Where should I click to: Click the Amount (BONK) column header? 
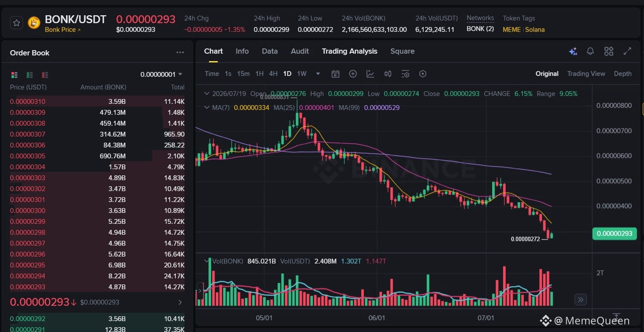pyautogui.click(x=103, y=87)
